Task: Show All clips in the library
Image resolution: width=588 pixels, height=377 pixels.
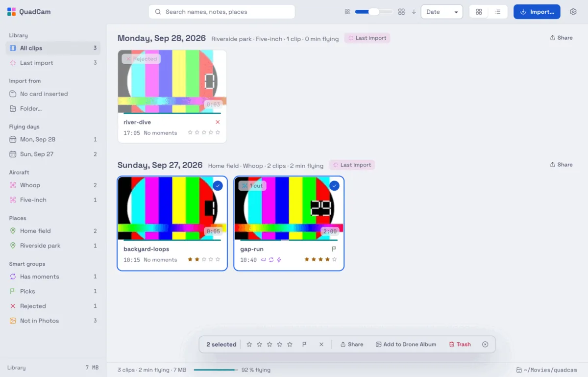Action: click(53, 48)
